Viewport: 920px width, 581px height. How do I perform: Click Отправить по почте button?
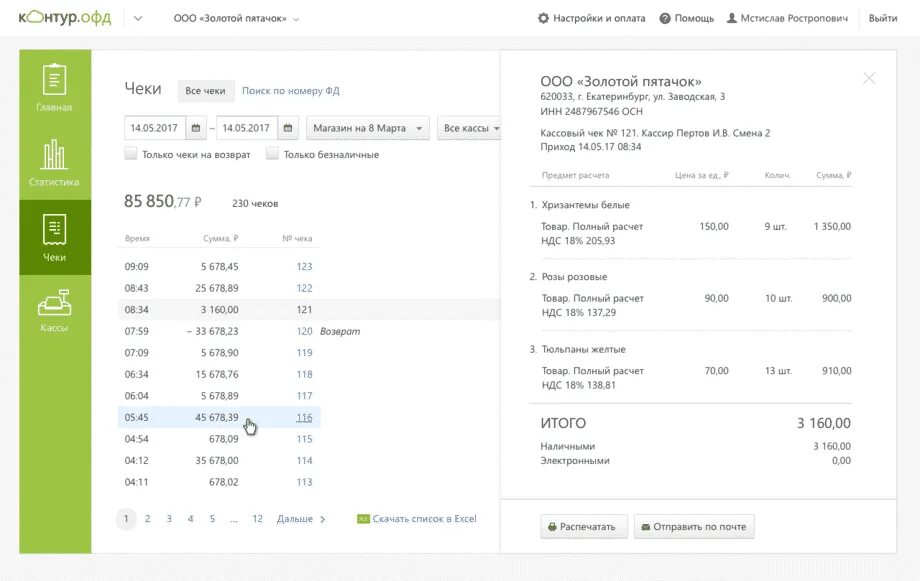[x=694, y=526]
